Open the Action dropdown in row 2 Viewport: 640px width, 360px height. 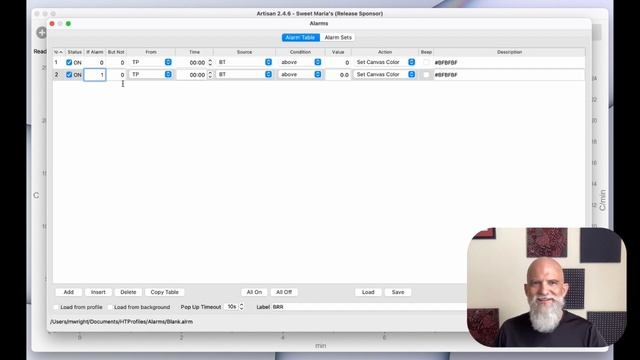pos(385,74)
